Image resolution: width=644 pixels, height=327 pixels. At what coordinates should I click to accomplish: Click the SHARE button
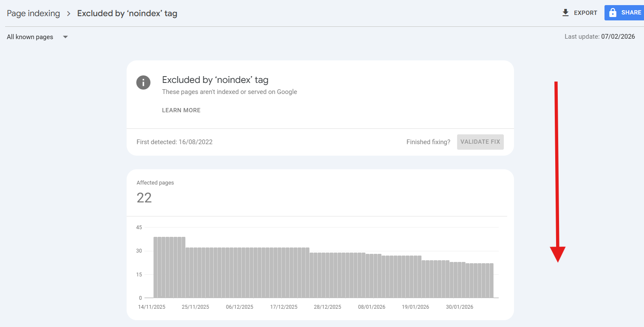(x=624, y=12)
